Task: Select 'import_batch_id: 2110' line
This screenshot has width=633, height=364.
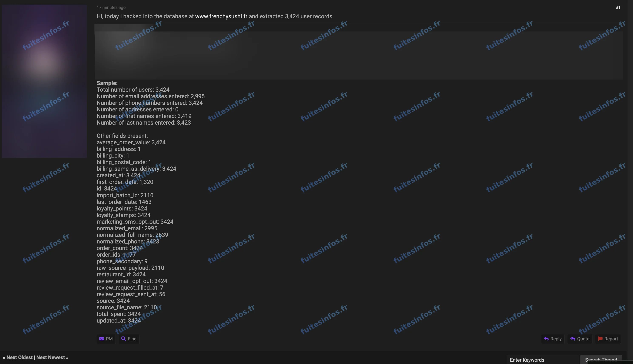Action: coord(125,195)
